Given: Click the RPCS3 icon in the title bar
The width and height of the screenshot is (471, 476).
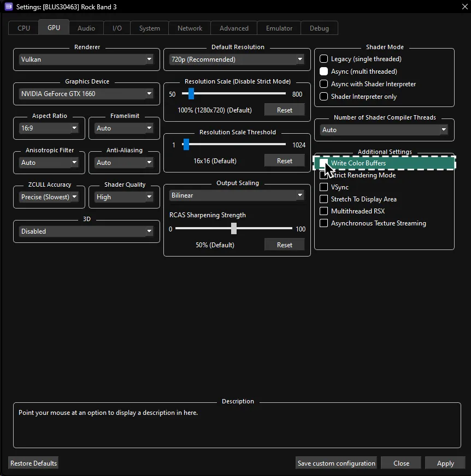Looking at the screenshot, I should [x=6, y=7].
